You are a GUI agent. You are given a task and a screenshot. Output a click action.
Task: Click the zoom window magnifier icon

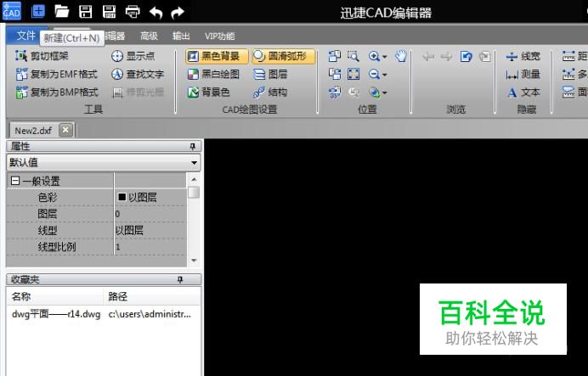[353, 56]
